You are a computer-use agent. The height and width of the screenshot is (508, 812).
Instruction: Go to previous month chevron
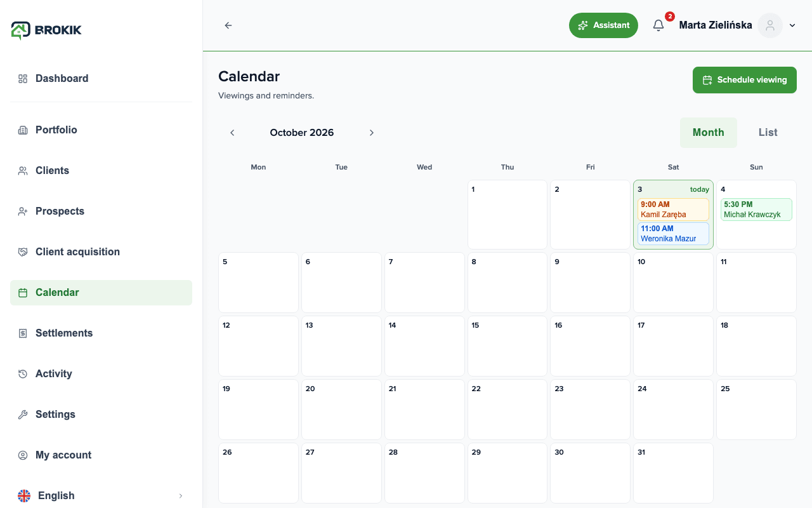[232, 133]
